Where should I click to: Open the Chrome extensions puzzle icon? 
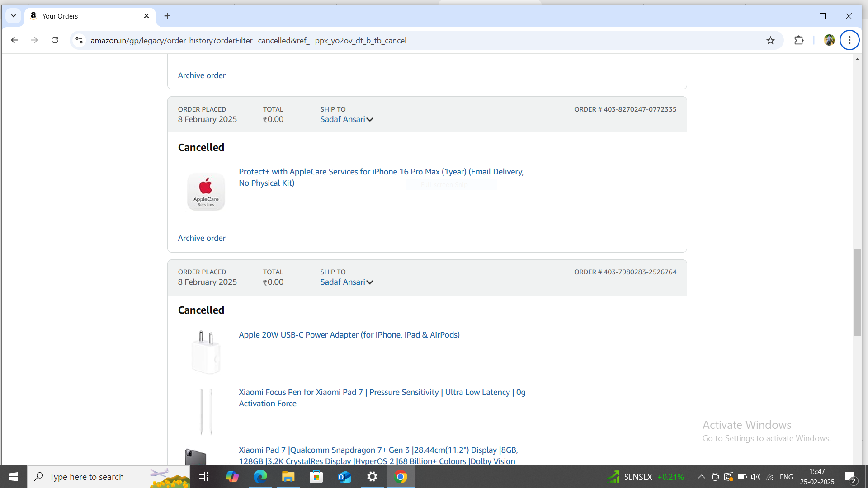pos(799,40)
